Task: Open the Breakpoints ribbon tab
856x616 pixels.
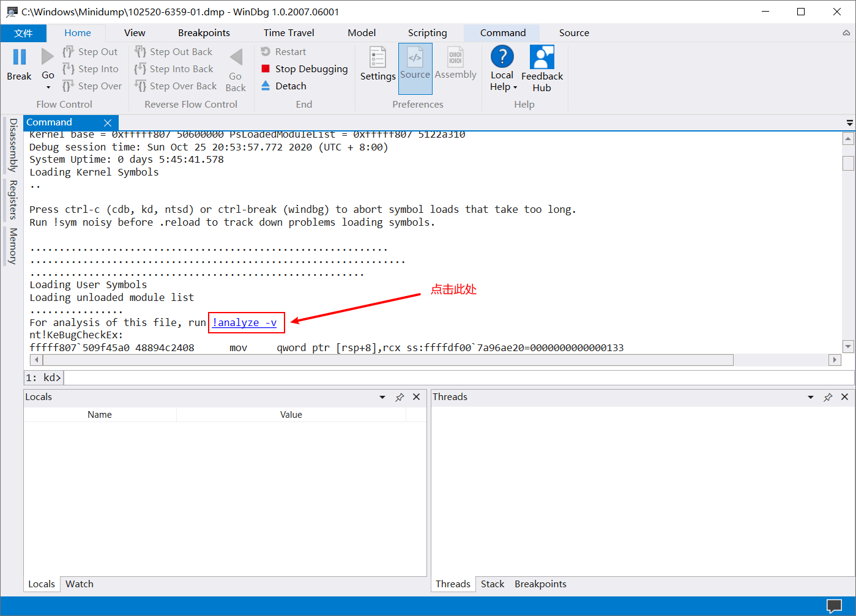Action: pos(204,33)
